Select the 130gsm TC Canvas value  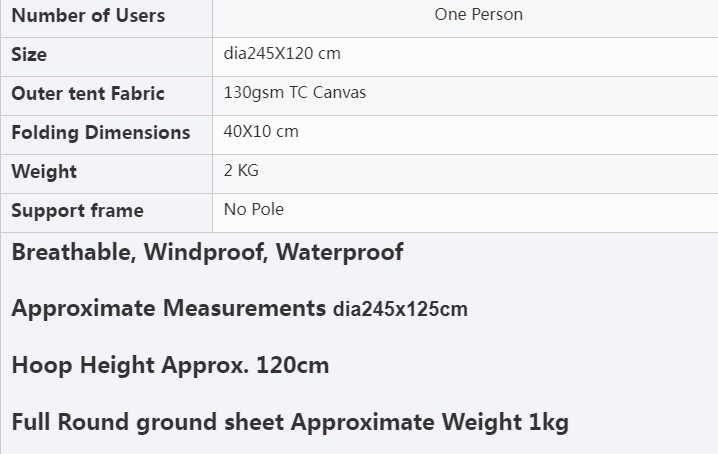[295, 93]
